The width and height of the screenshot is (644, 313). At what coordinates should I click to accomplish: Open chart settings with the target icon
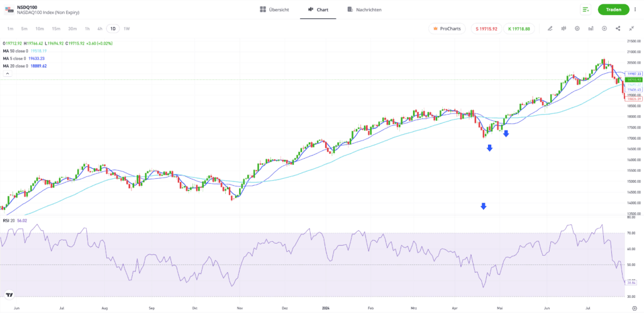pos(577,28)
